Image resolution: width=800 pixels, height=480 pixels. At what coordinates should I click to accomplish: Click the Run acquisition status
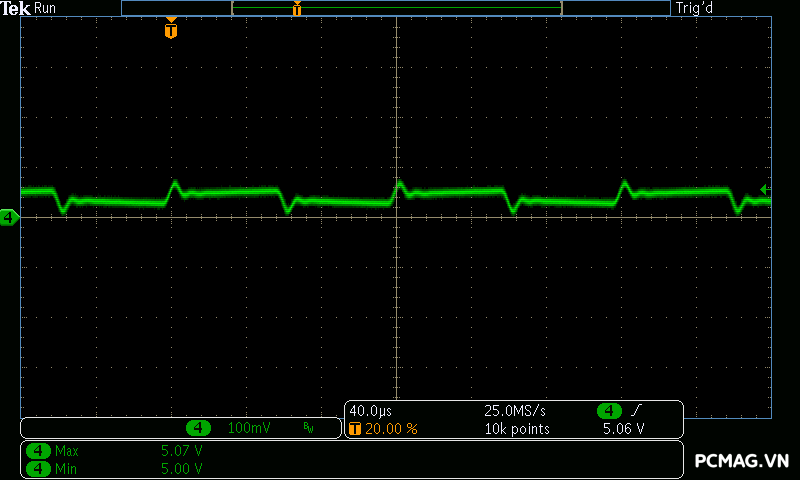pos(46,8)
